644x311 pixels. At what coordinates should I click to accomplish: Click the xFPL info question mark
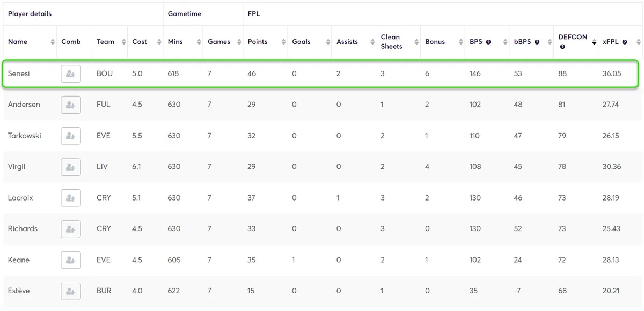(625, 42)
